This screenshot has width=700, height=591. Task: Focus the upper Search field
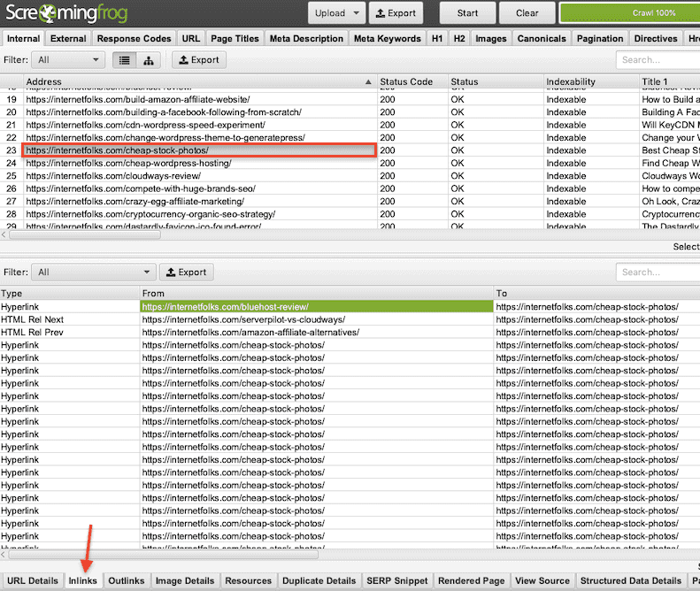658,60
